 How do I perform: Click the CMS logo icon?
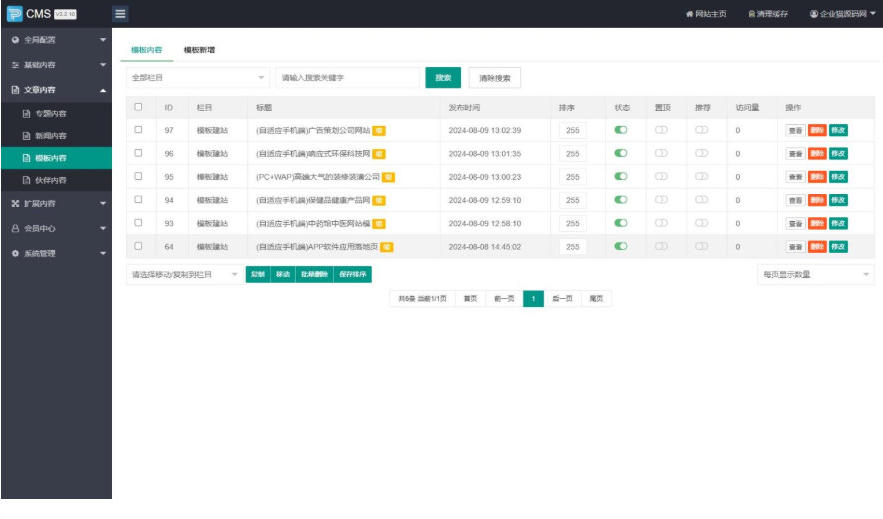[x=13, y=14]
